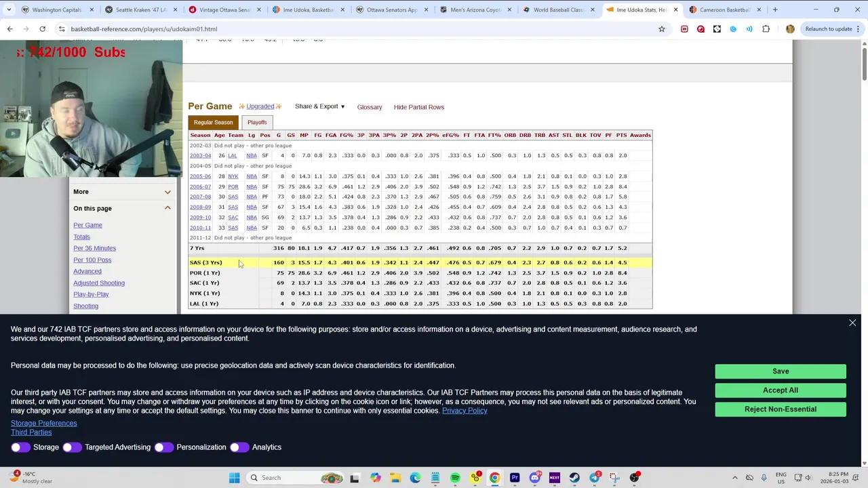868x488 pixels.
Task: Expand the More section in sidebar
Action: pyautogui.click(x=167, y=192)
